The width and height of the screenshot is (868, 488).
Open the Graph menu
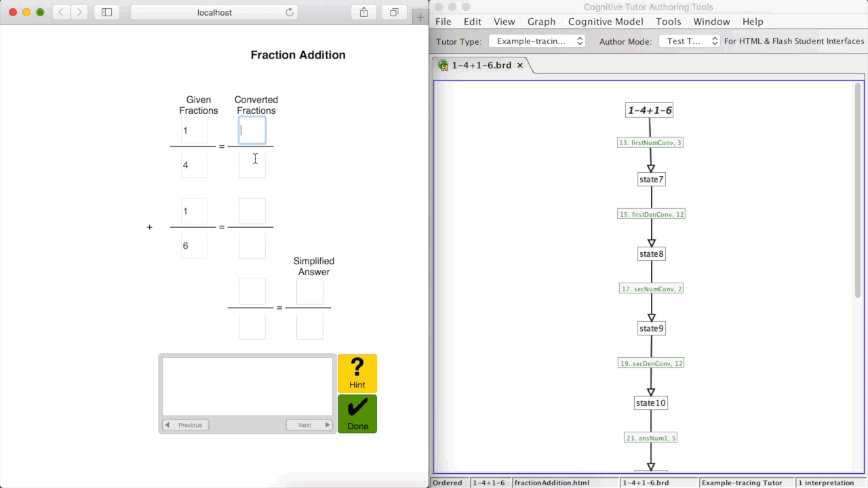coord(541,22)
